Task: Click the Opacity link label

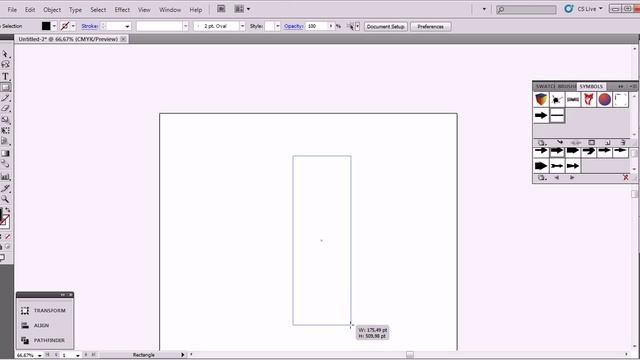Action: tap(293, 26)
